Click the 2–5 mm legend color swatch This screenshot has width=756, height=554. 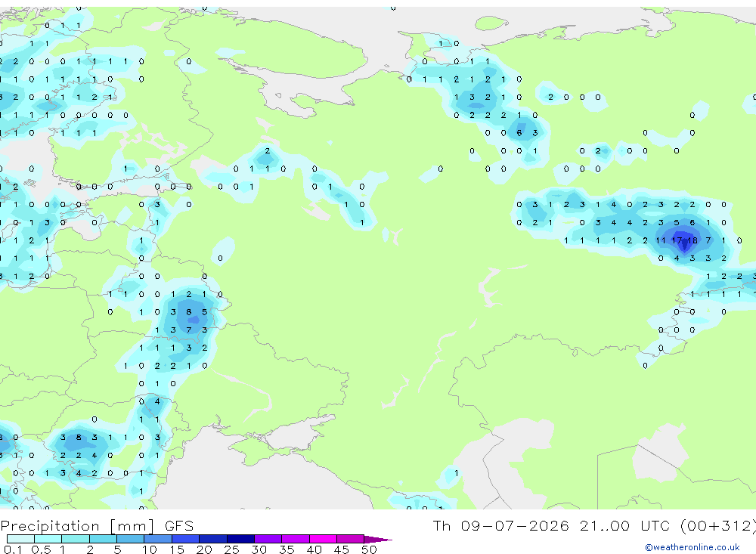click(x=103, y=539)
